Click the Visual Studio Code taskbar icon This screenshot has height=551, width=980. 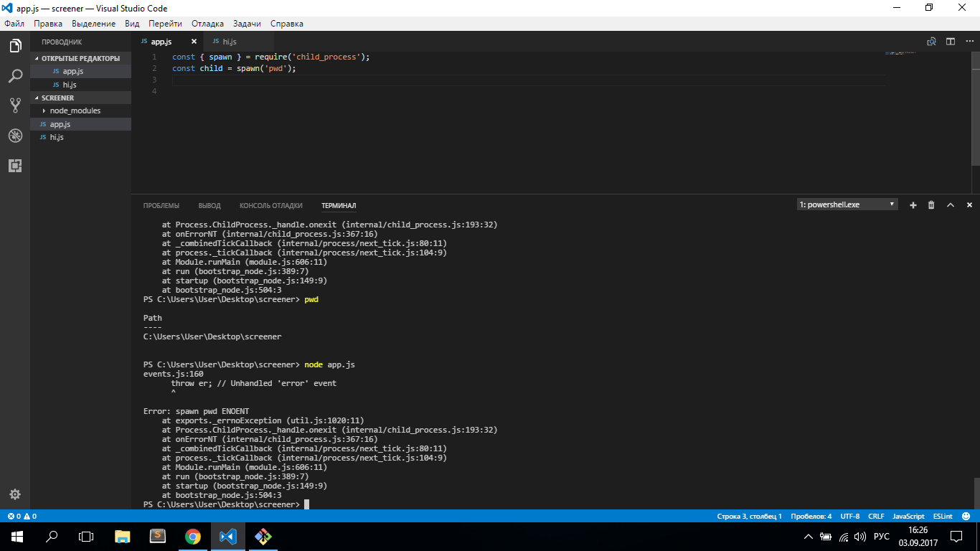pyautogui.click(x=227, y=536)
